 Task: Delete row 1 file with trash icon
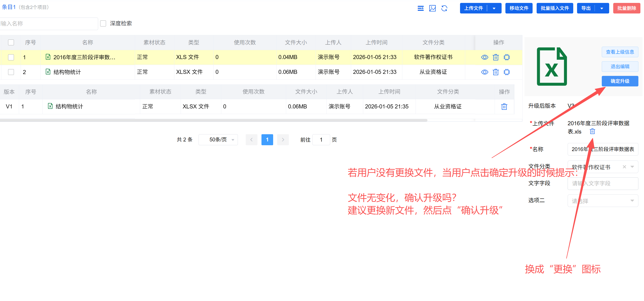pos(496,57)
